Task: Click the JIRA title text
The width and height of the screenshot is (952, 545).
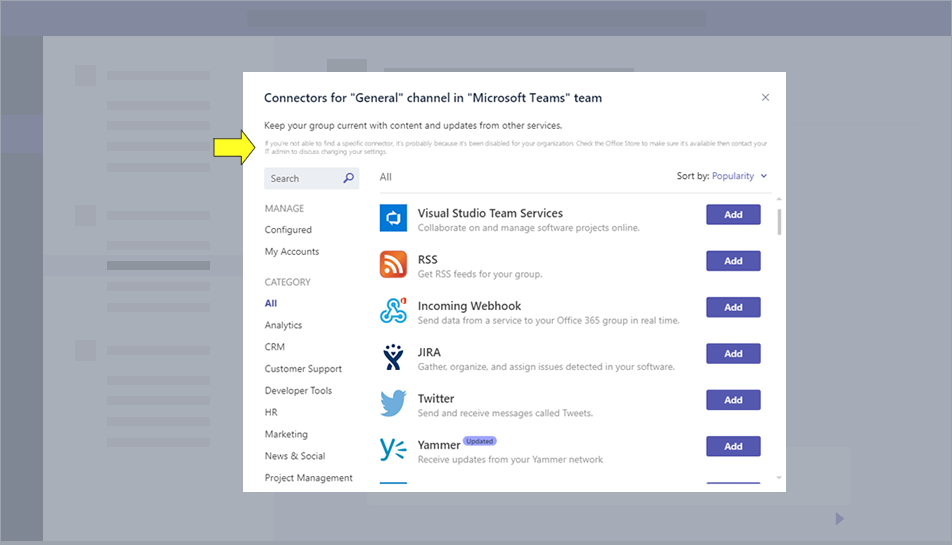Action: point(429,352)
